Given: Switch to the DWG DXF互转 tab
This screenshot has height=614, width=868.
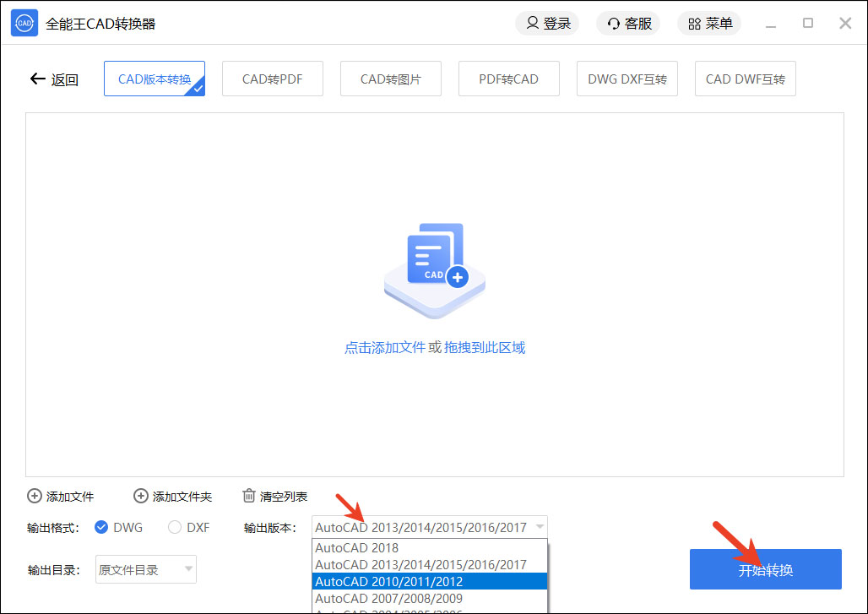Looking at the screenshot, I should pyautogui.click(x=627, y=79).
